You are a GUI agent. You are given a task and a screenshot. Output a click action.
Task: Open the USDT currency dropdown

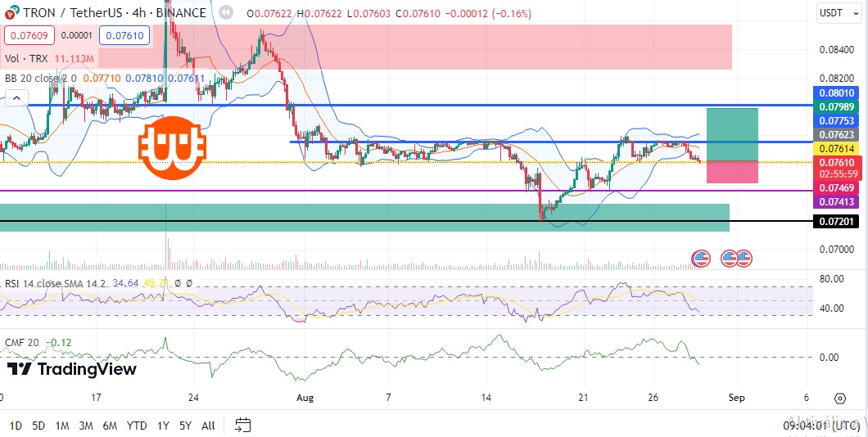pos(839,13)
